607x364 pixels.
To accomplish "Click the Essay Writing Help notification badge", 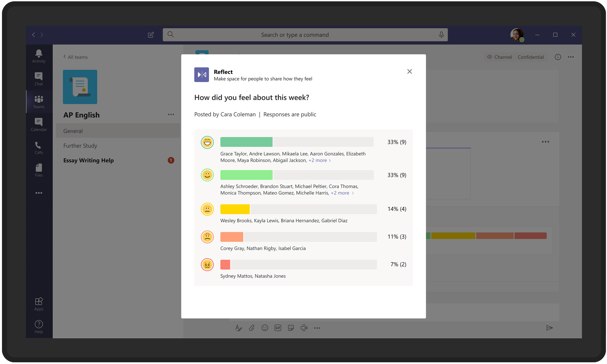I will click(171, 160).
